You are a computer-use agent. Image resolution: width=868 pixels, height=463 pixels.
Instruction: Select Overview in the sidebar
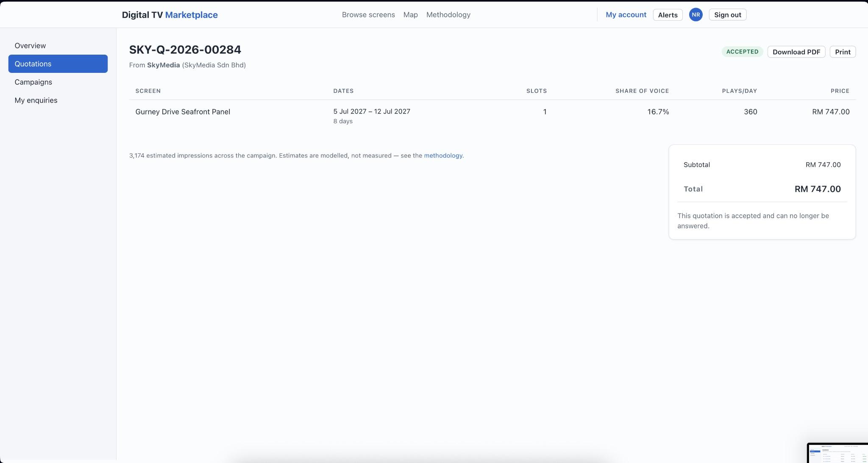pos(58,46)
